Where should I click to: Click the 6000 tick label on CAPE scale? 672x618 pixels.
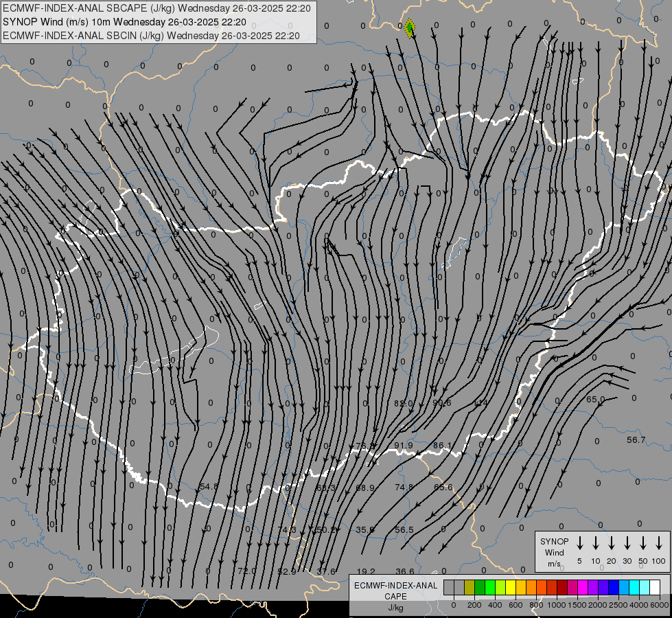click(x=660, y=605)
